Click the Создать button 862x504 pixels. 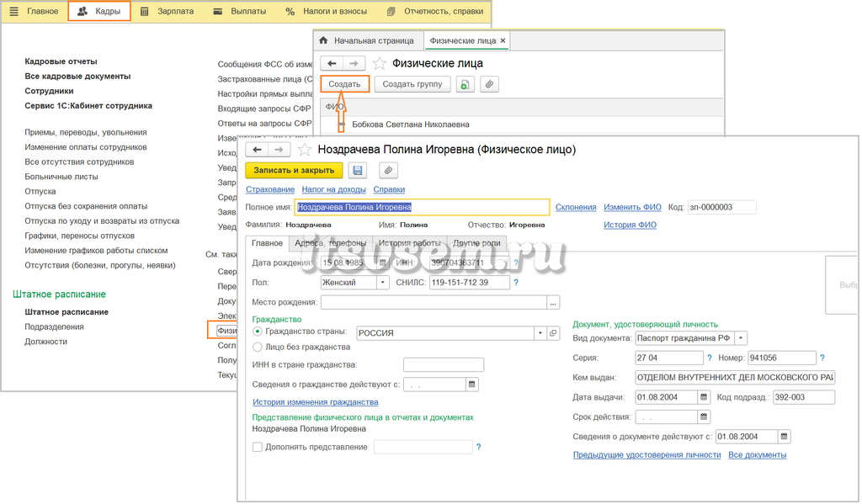(344, 84)
